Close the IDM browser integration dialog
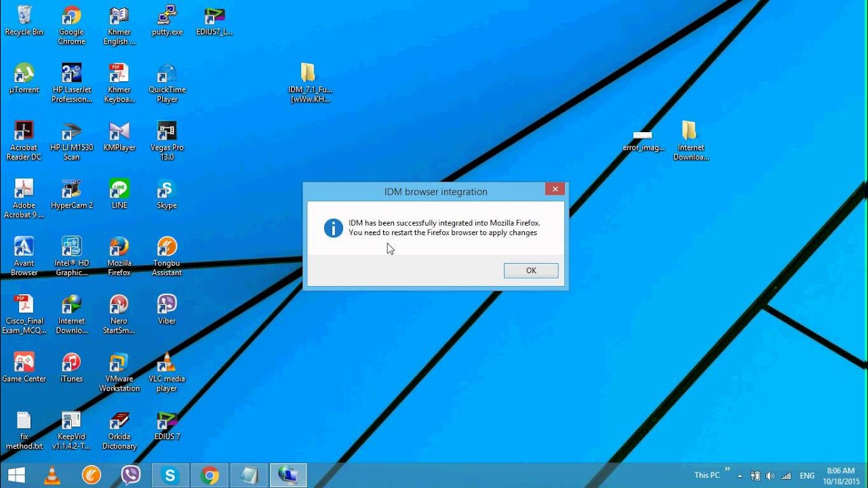Screen dimensions: 868x488 tap(555, 189)
